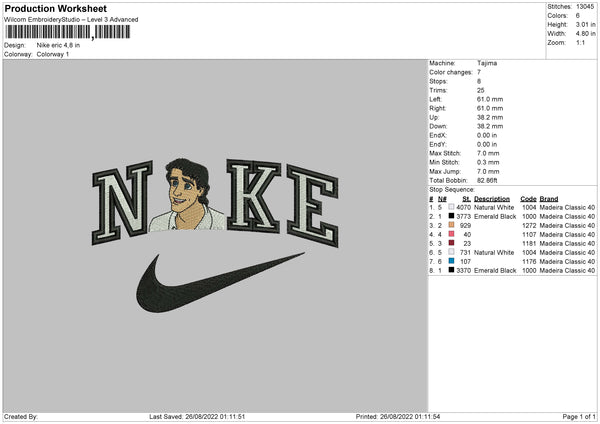Click the Colors value 6
The width and height of the screenshot is (600, 424).
click(x=578, y=16)
